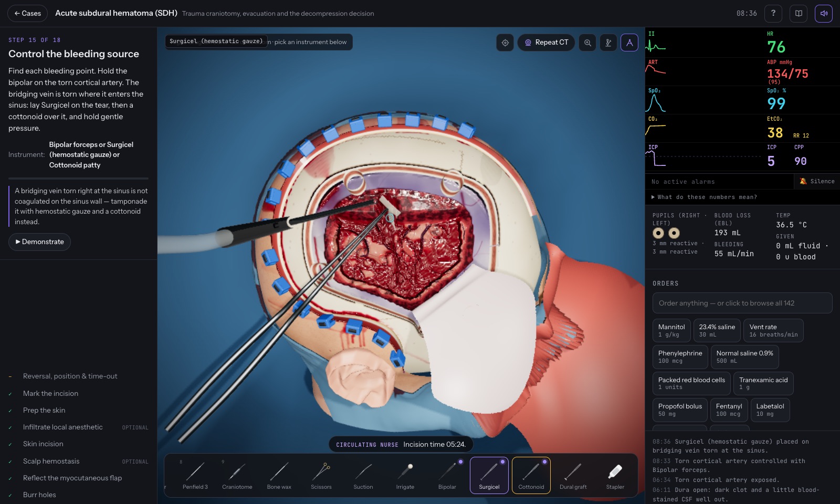
Task: Order Mannitol 1 g/kg
Action: point(671,330)
